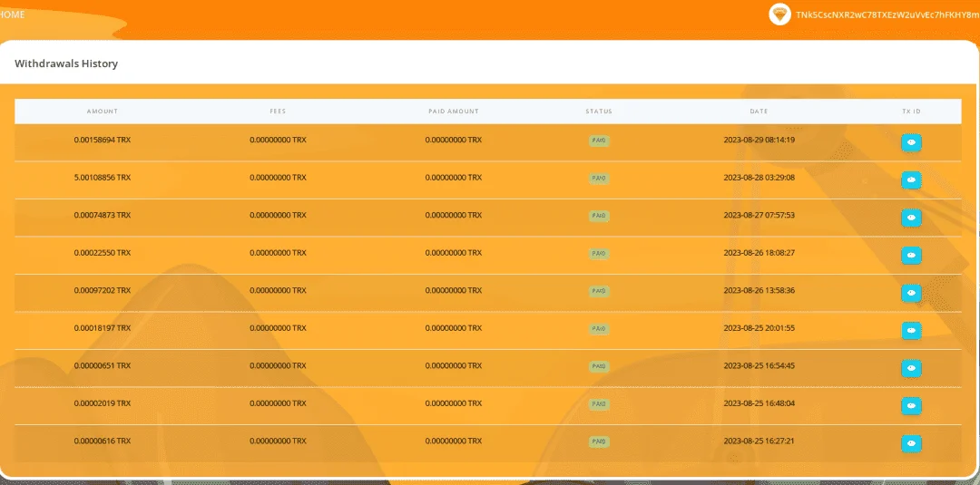
Task: Click the PAID AMOUNT column header
Action: click(454, 112)
